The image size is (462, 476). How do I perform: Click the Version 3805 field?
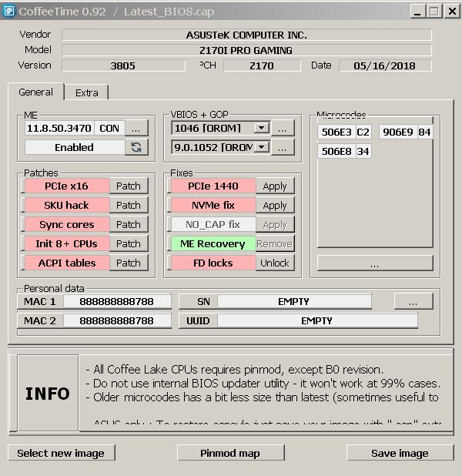(x=123, y=65)
